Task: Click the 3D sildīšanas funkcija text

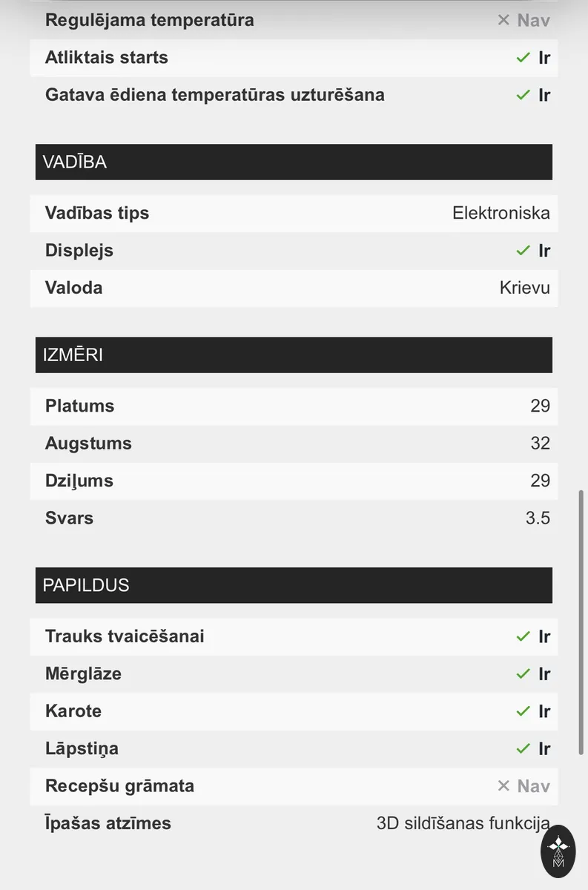Action: (463, 823)
